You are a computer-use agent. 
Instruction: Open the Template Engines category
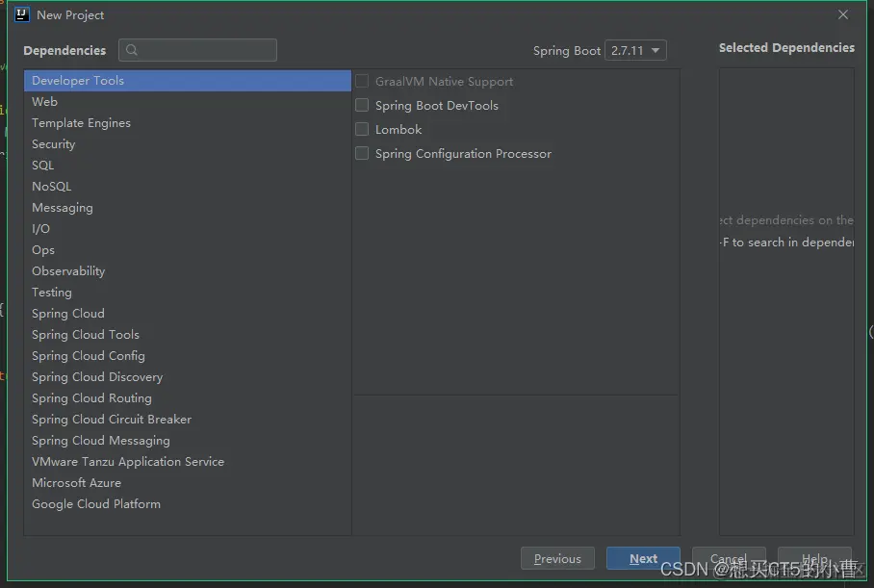188,123
